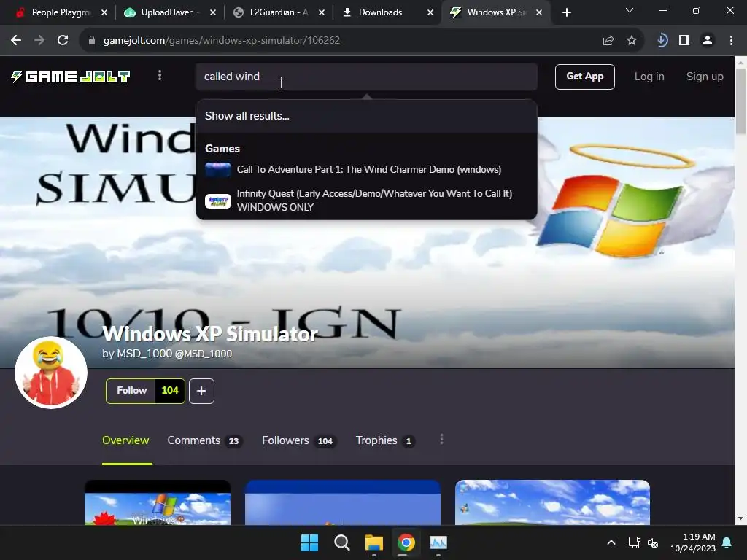The width and height of the screenshot is (747, 560).
Task: Open the Sign up link
Action: pyautogui.click(x=705, y=77)
